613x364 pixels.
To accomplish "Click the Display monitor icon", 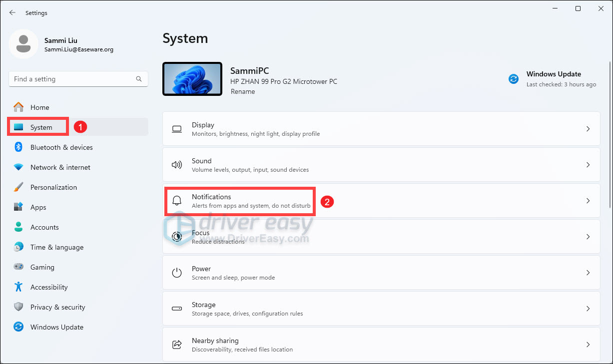I will pyautogui.click(x=177, y=128).
